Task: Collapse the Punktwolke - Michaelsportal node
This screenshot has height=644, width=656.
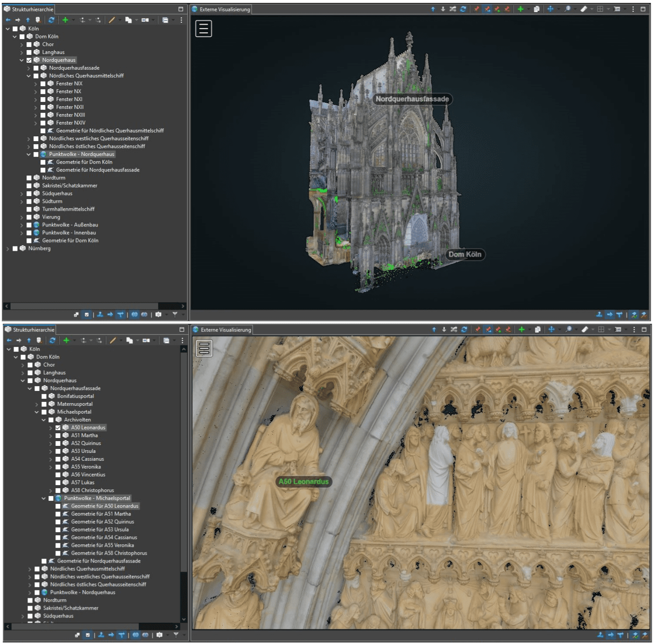Action: [44, 498]
